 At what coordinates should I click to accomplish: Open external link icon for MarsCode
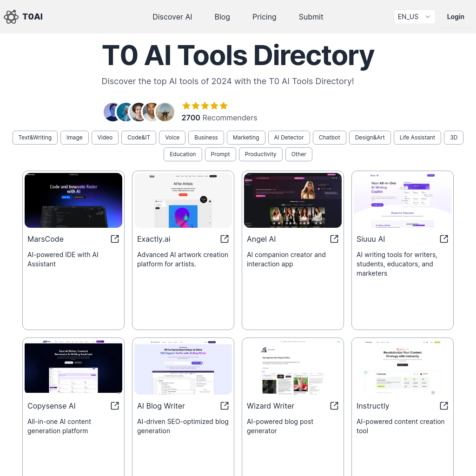point(115,239)
